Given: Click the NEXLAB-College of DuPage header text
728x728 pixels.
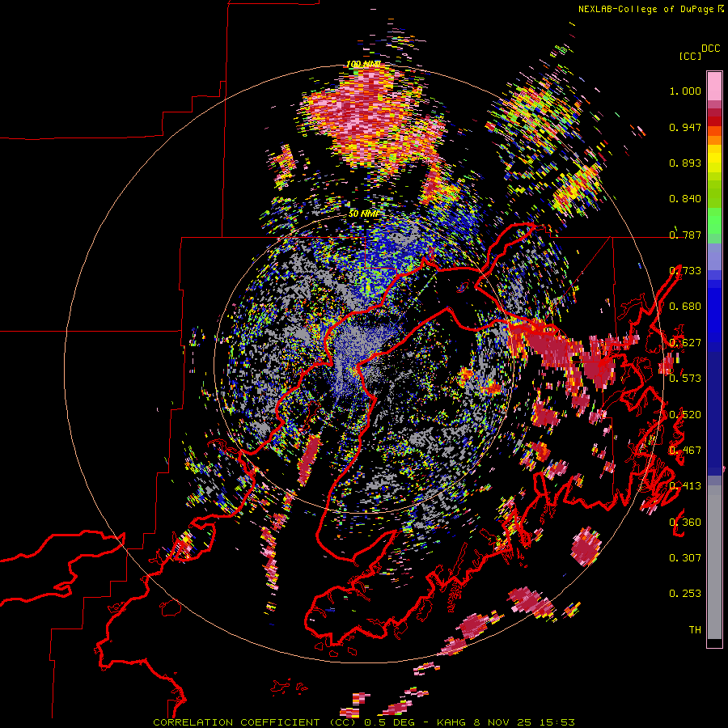Looking at the screenshot, I should 645,9.
